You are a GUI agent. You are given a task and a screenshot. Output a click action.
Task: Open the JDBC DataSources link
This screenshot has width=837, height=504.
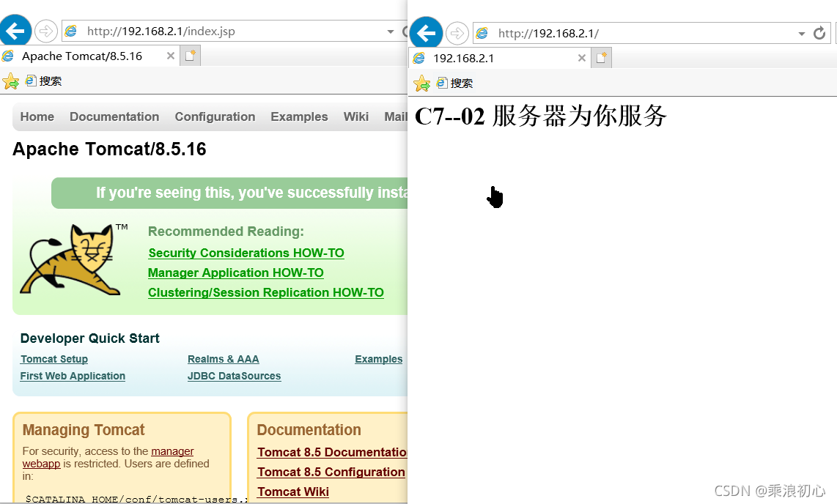(234, 376)
